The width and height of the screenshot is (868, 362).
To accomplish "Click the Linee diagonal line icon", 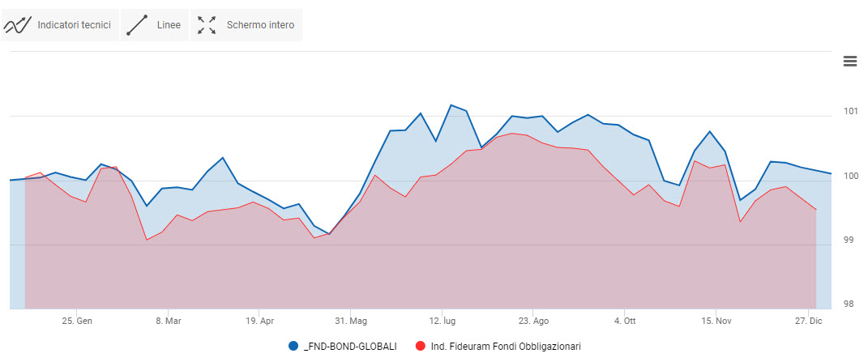I will 137,25.
